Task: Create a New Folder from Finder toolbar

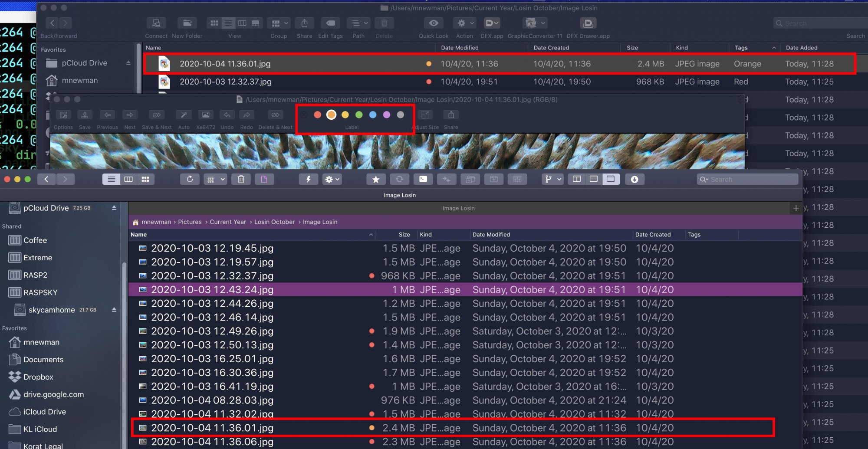Action: click(187, 23)
